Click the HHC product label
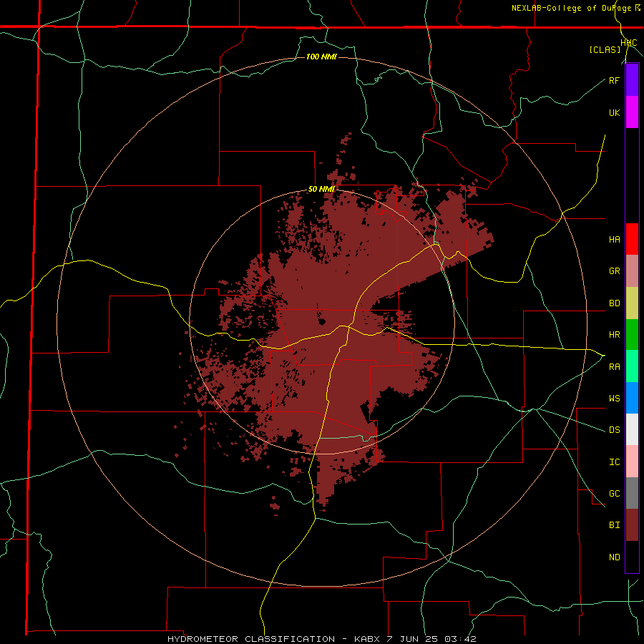 [x=629, y=43]
